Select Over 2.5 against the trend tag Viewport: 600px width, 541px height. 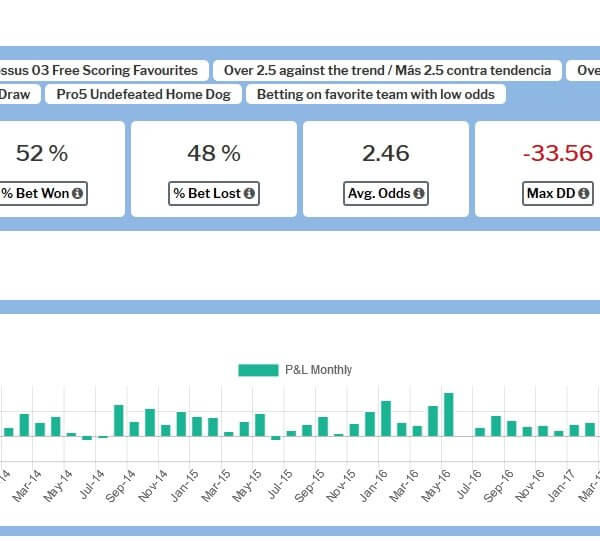387,71
